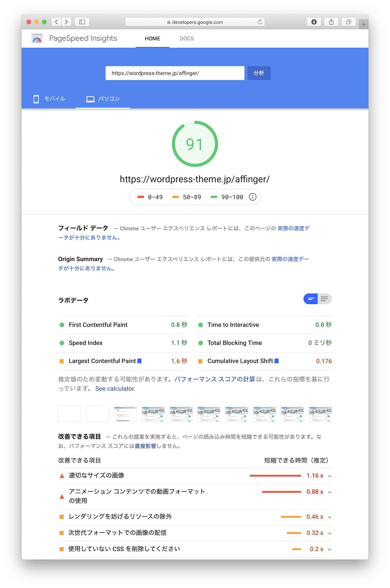Select the パソコン results tab
The height and width of the screenshot is (588, 390).
(x=103, y=99)
